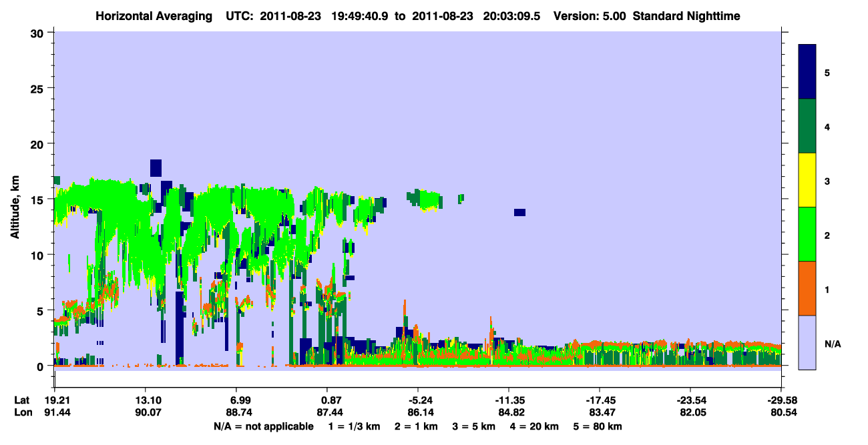Screen dimensions: 868x445
Task: Click the orange colorbar segment labeled 1
Action: 807,288
